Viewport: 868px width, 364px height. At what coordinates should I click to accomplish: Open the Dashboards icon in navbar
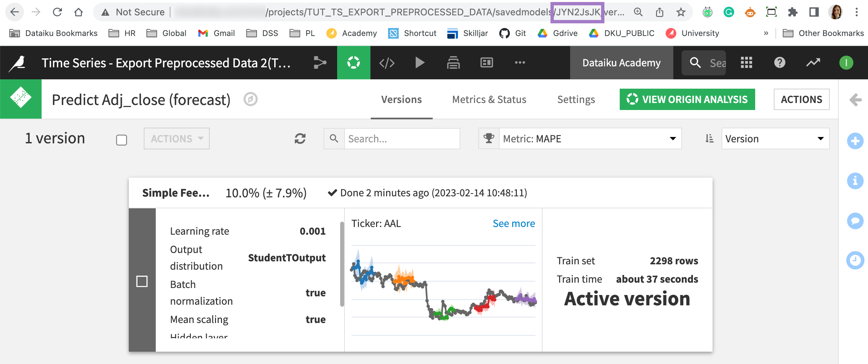point(486,63)
